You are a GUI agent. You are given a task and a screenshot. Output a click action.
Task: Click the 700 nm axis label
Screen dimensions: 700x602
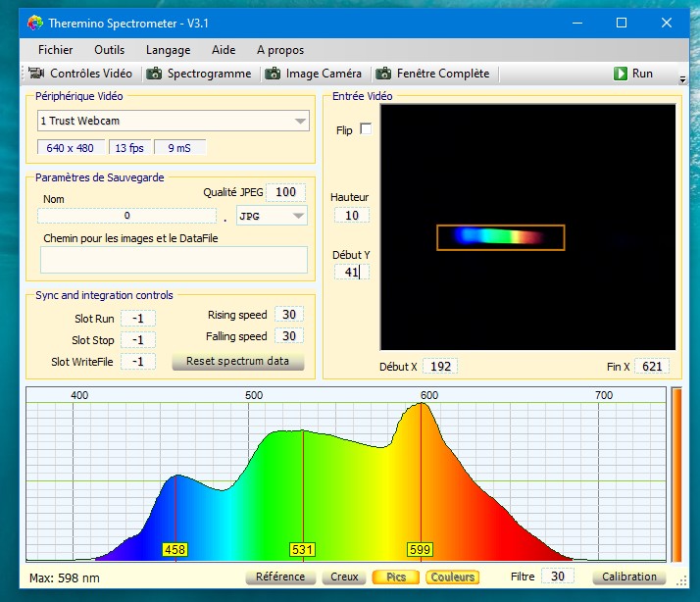coord(604,395)
